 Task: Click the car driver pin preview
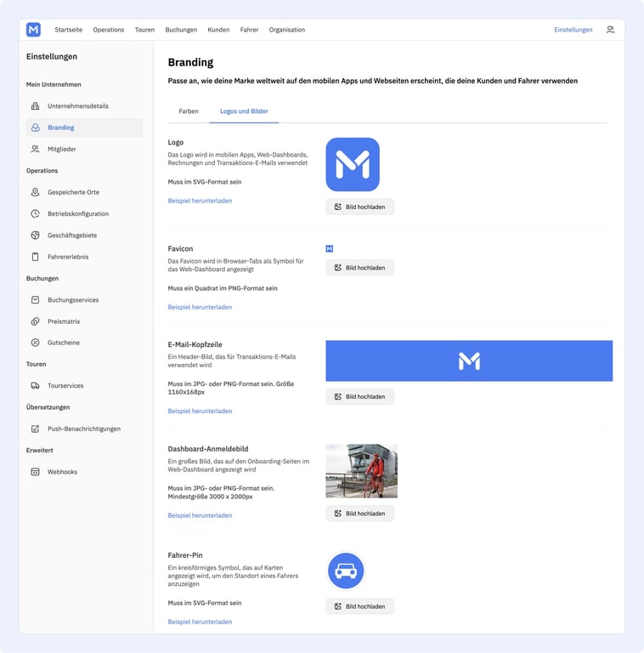pyautogui.click(x=346, y=571)
